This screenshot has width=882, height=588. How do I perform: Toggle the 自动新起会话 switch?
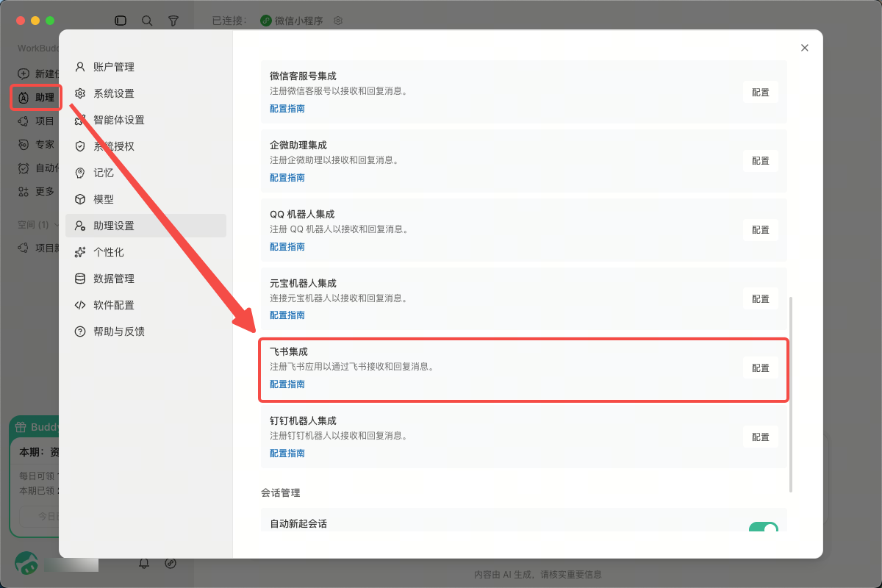(763, 527)
